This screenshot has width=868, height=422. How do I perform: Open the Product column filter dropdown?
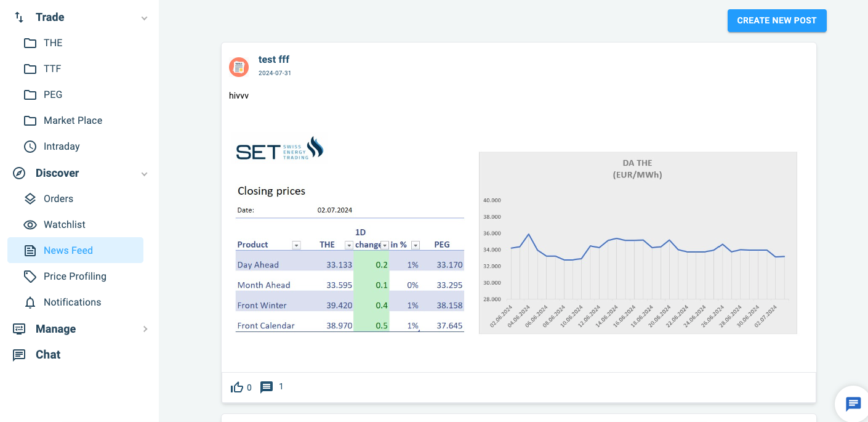[296, 245]
